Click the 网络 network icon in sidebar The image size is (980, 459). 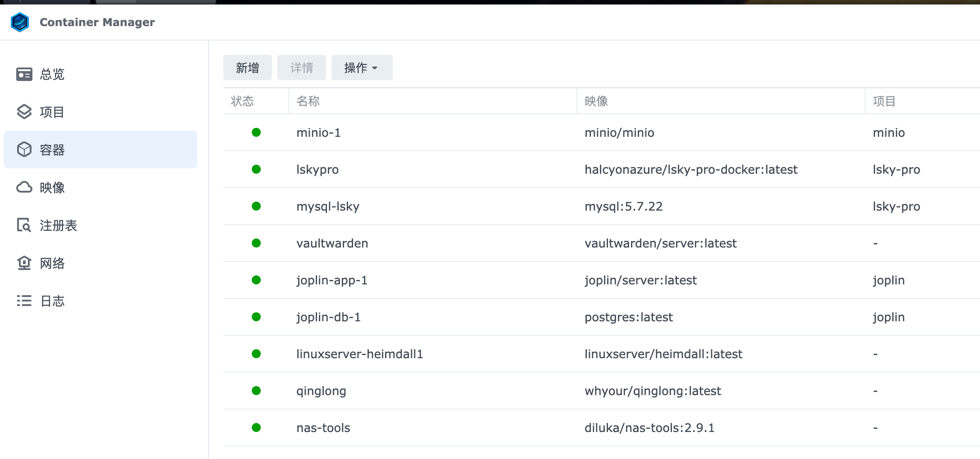coord(24,263)
